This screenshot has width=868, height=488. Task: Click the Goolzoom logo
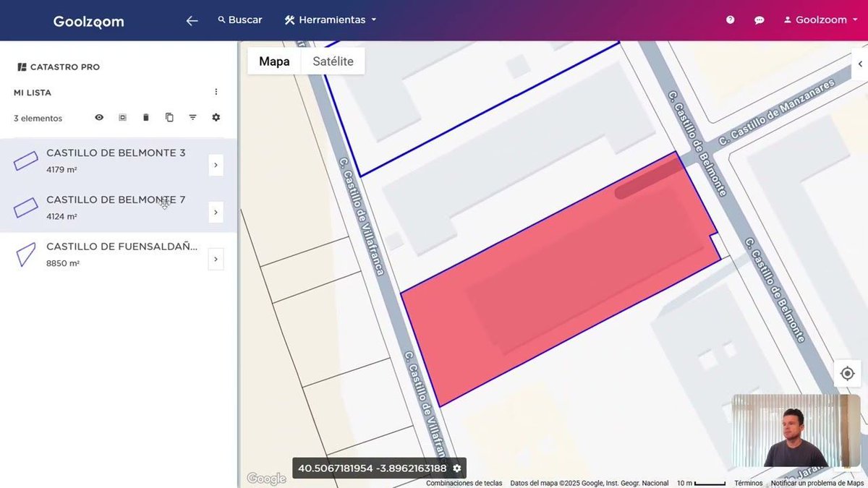pyautogui.click(x=88, y=21)
